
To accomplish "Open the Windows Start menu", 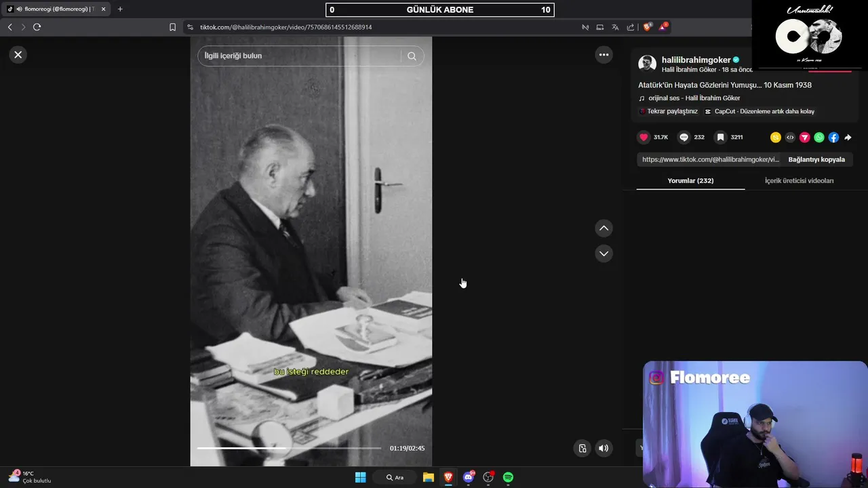I will [360, 477].
